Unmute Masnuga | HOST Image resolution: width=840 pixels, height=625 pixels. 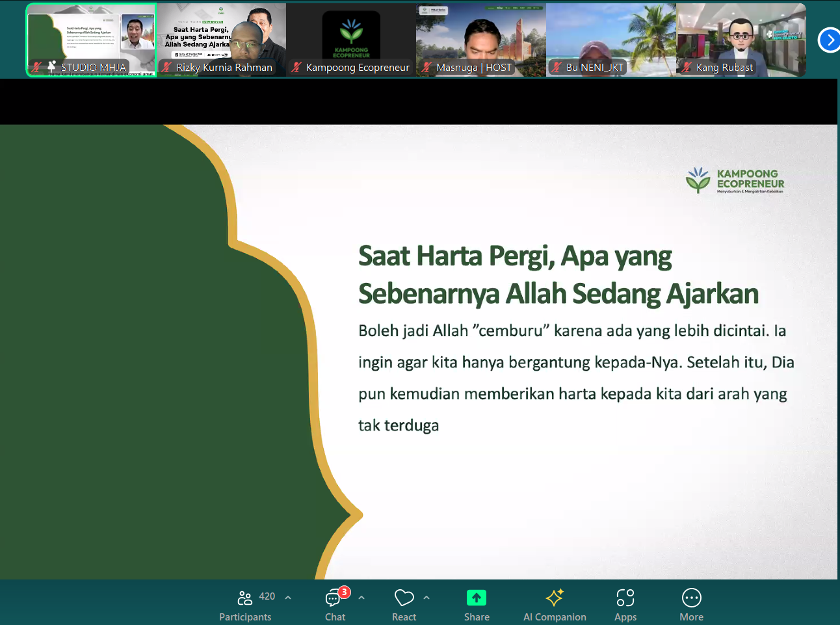click(x=426, y=67)
